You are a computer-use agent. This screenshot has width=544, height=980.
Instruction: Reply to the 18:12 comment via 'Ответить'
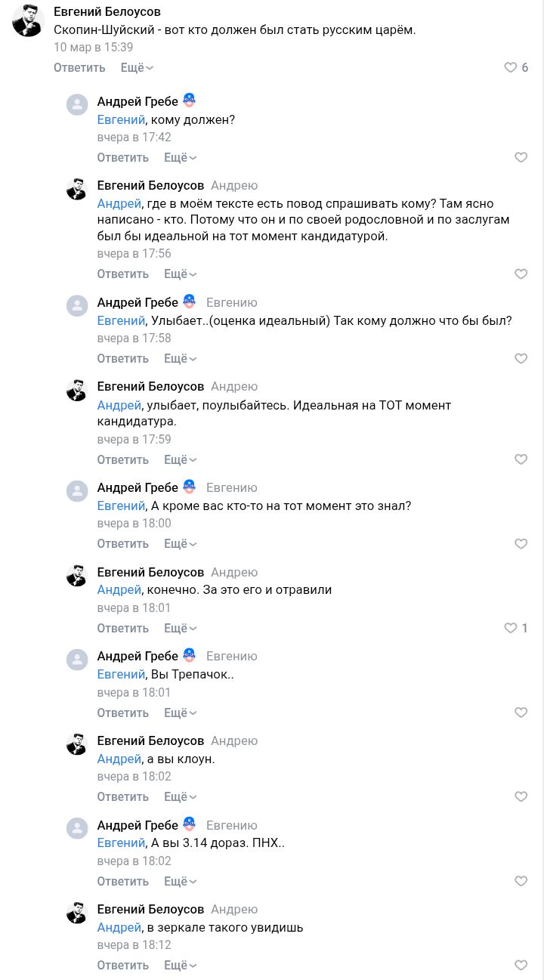pyautogui.click(x=122, y=966)
